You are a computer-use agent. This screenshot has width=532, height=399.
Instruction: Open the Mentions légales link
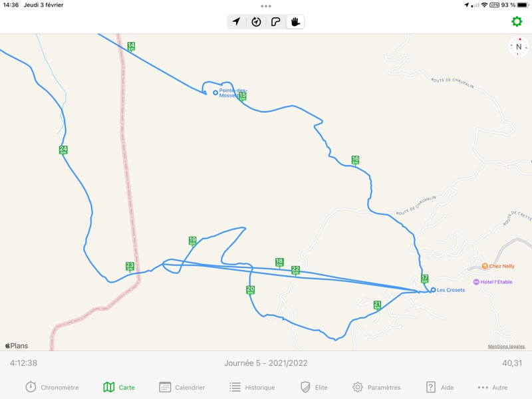tap(506, 346)
